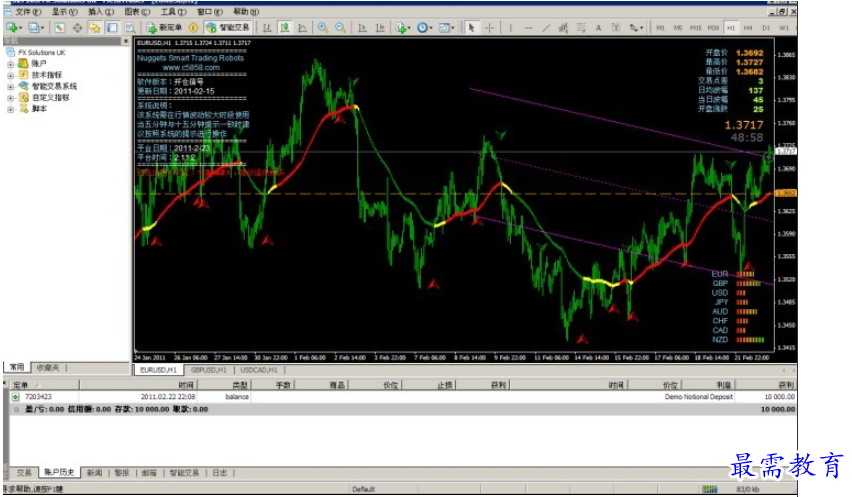Open the Periods clock icon

(424, 27)
